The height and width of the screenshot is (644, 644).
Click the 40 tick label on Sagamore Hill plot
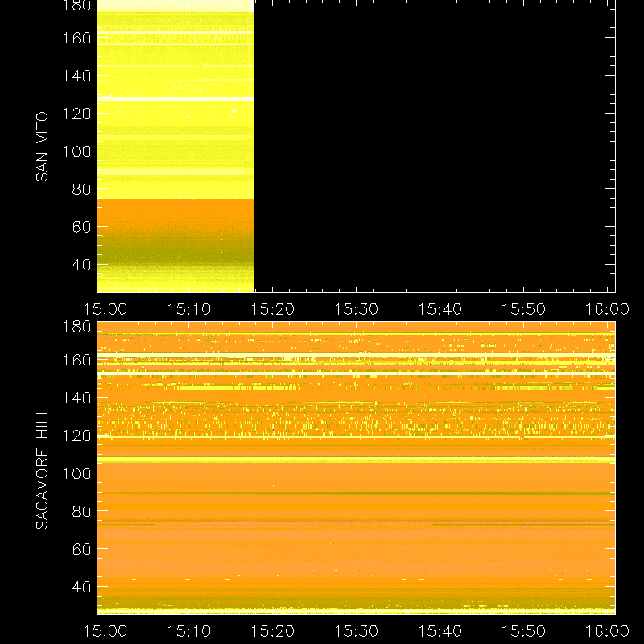click(81, 587)
